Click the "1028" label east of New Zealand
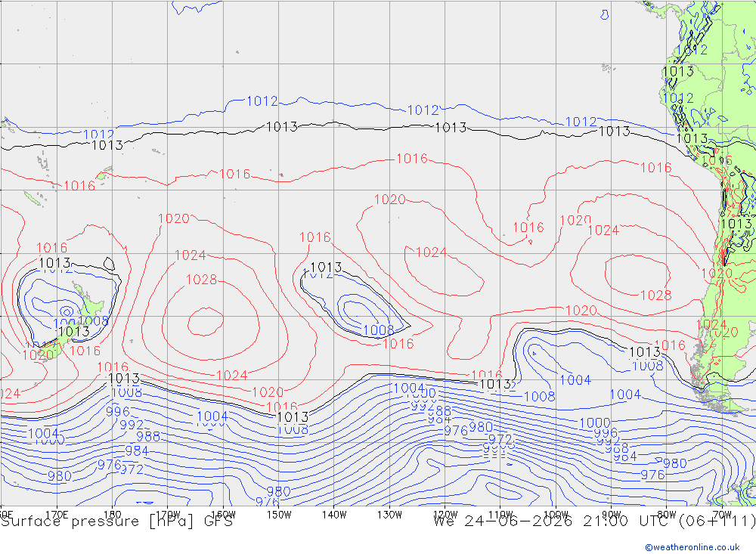The height and width of the screenshot is (554, 756). point(202,280)
